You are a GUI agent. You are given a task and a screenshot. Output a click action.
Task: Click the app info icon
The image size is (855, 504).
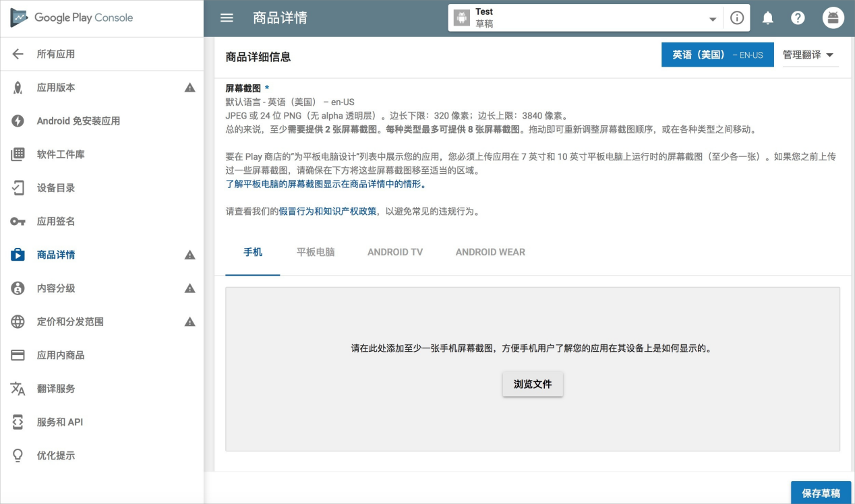(x=737, y=18)
